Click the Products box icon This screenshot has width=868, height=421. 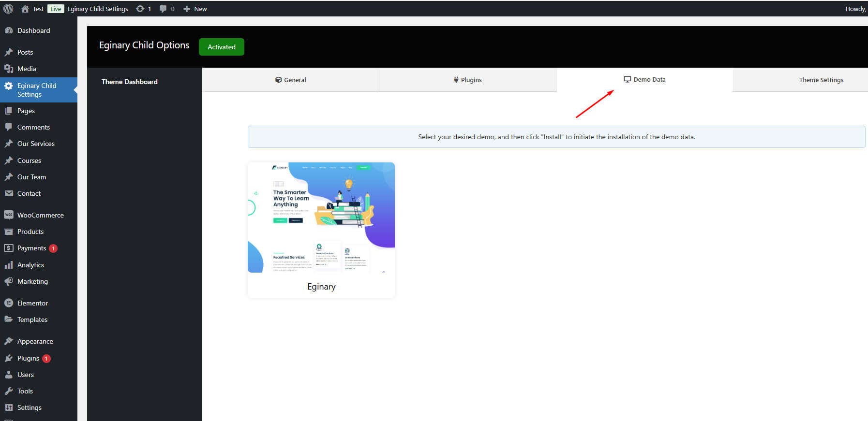pyautogui.click(x=9, y=232)
